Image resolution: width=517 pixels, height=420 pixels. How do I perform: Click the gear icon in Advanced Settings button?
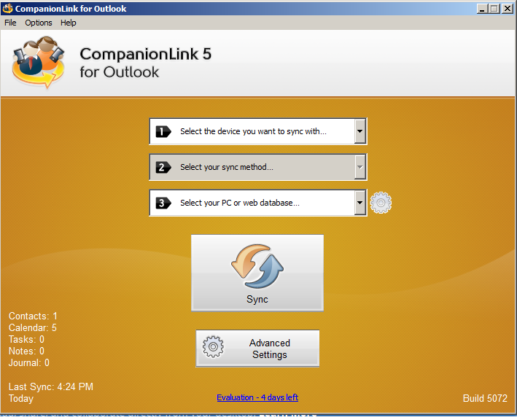pos(213,347)
